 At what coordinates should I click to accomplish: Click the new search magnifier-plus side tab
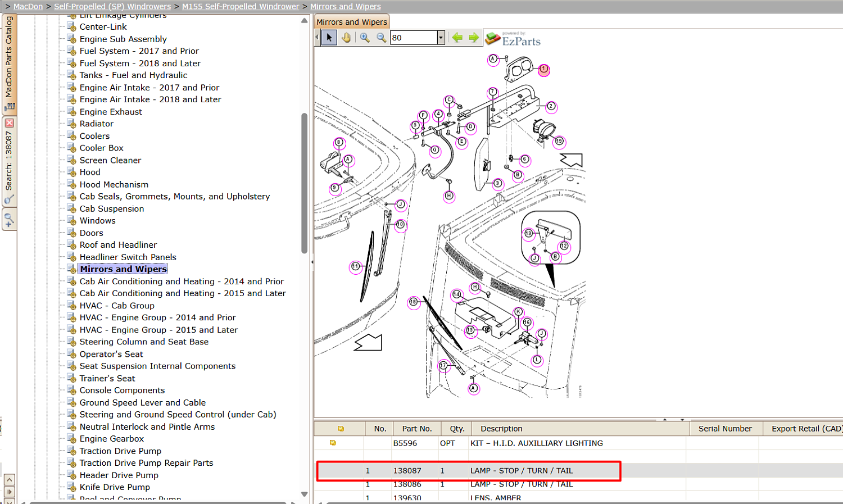point(9,220)
